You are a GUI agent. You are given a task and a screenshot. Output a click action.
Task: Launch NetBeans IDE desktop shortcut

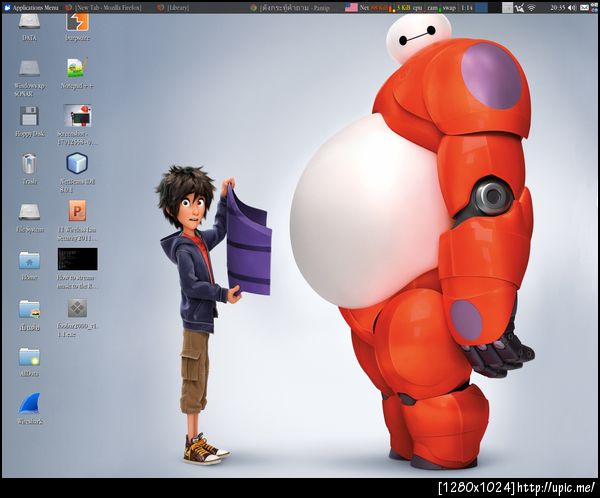click(77, 163)
